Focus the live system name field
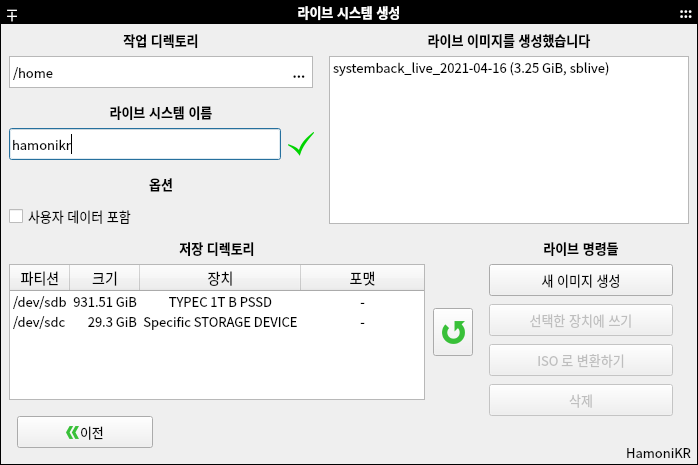 tap(145, 144)
